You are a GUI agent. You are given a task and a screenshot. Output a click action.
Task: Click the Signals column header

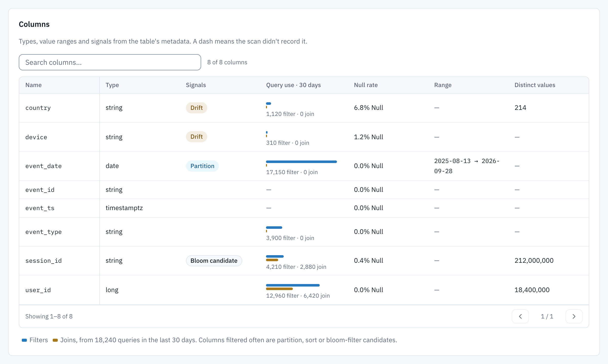tap(196, 85)
